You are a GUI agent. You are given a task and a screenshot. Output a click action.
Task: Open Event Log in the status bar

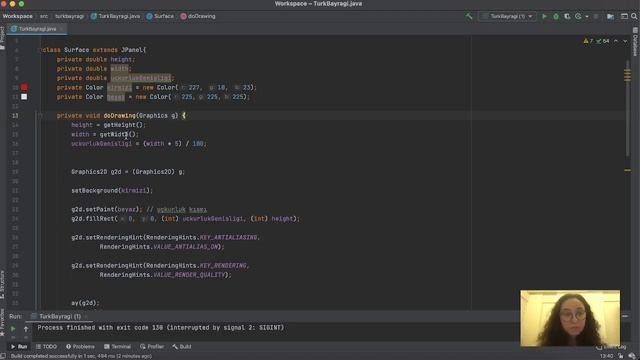pos(611,347)
